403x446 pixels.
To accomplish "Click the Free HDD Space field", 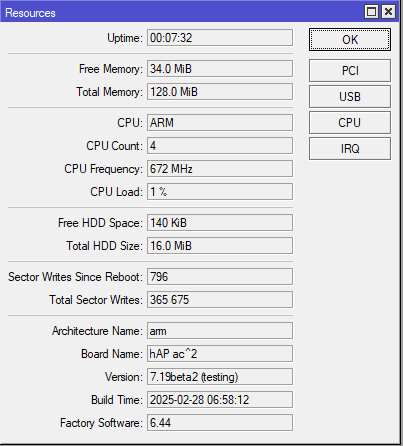I will 220,223.
